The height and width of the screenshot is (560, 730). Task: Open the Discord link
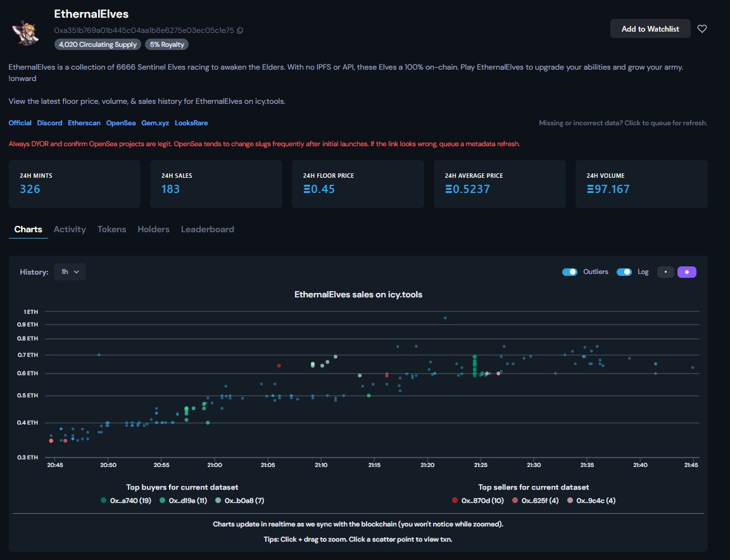[50, 123]
